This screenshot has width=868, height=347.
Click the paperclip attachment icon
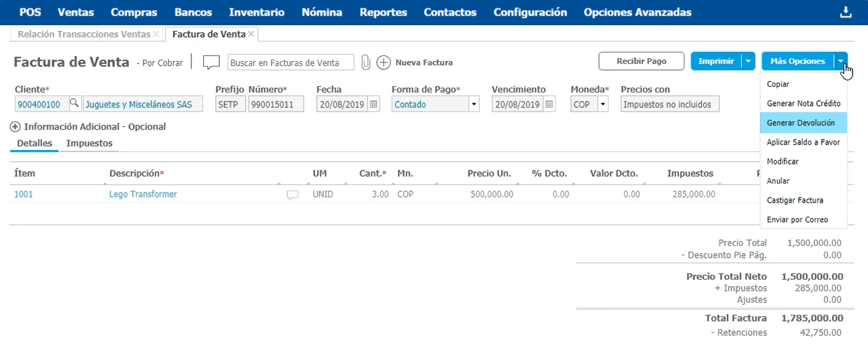[x=366, y=62]
